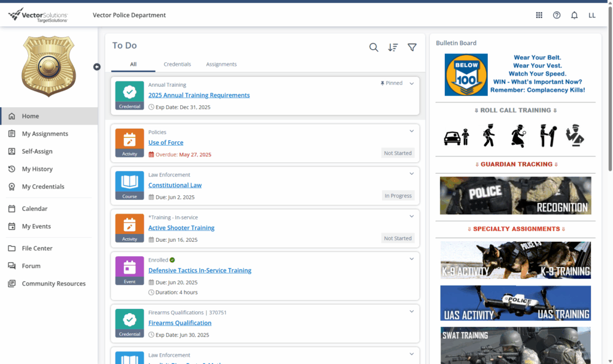Collapse the left sidebar with the arrow toggle
The image size is (613, 364).
[97, 66]
